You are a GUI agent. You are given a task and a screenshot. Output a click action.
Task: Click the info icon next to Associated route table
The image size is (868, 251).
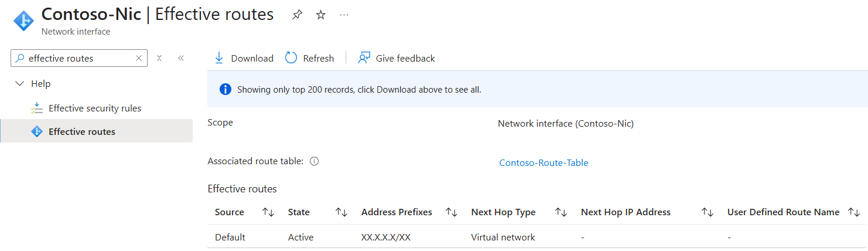[314, 161]
